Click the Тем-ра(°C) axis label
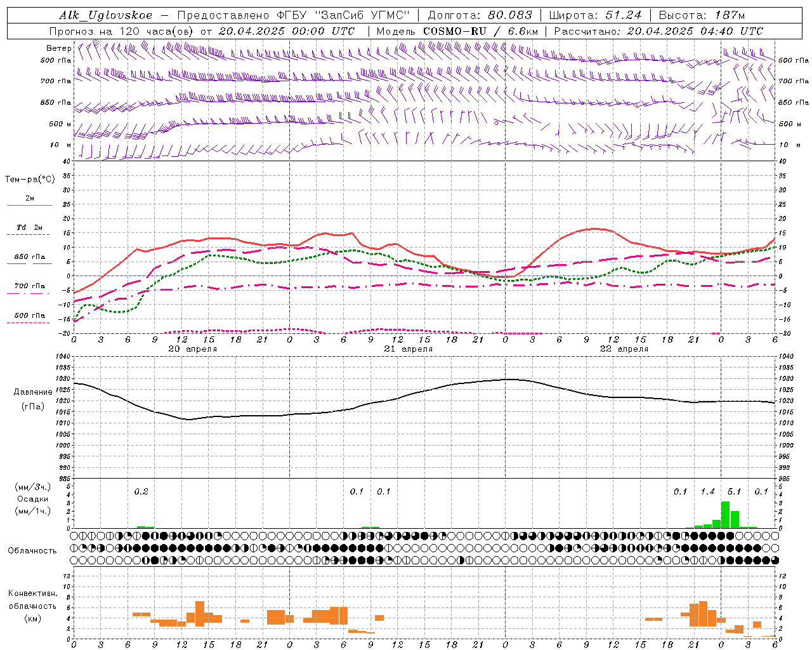Screen dimensions: 812x650 click(30, 180)
